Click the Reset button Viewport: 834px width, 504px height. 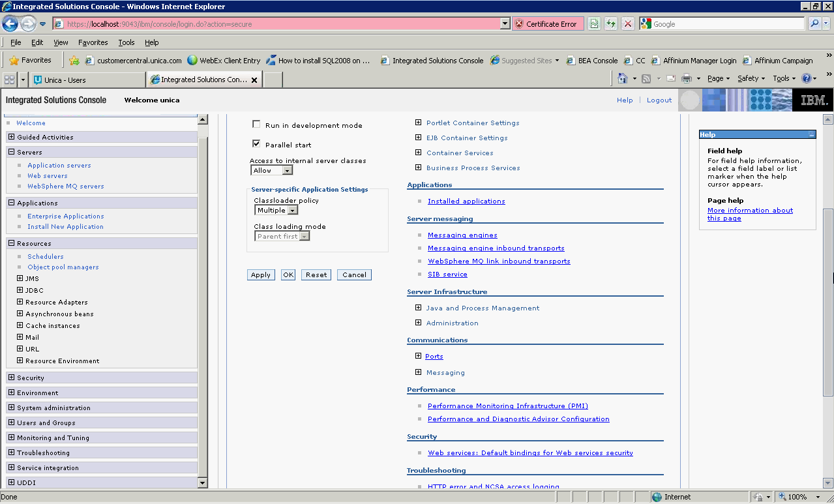click(x=316, y=274)
